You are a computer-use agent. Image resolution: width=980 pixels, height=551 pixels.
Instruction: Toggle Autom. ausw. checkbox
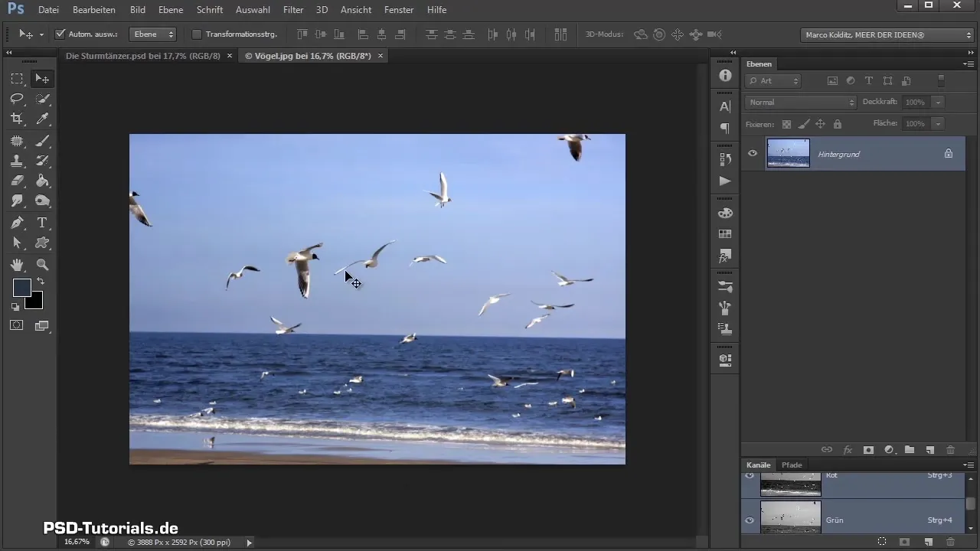coord(60,34)
